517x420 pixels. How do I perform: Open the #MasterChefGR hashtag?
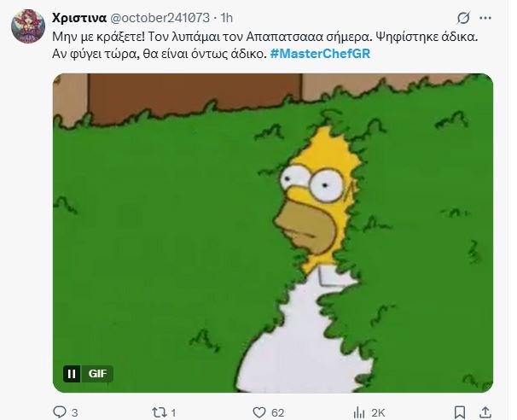320,54
